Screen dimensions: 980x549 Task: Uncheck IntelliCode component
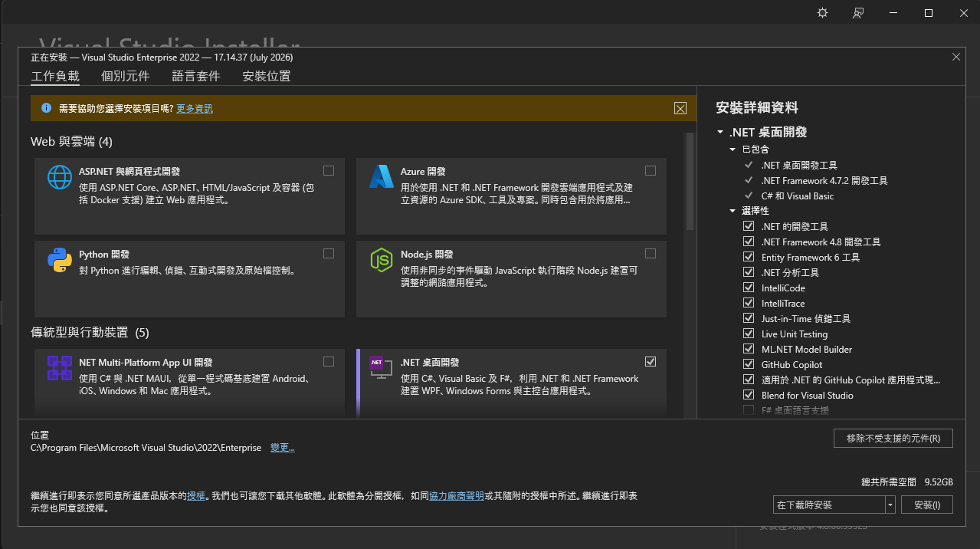tap(749, 288)
